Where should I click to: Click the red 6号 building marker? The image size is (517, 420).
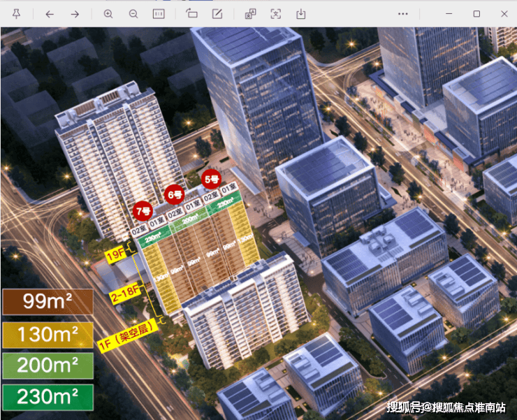pyautogui.click(x=174, y=194)
